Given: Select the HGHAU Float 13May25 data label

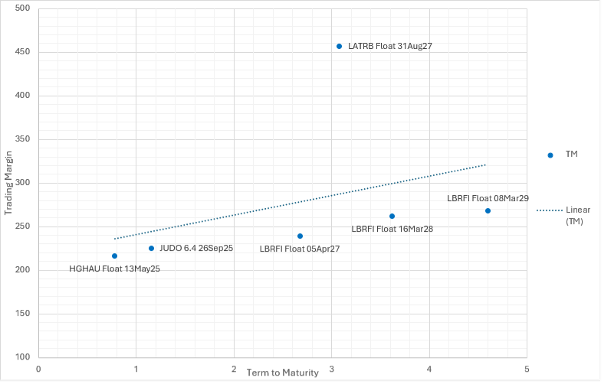Looking at the screenshot, I should click(x=115, y=269).
